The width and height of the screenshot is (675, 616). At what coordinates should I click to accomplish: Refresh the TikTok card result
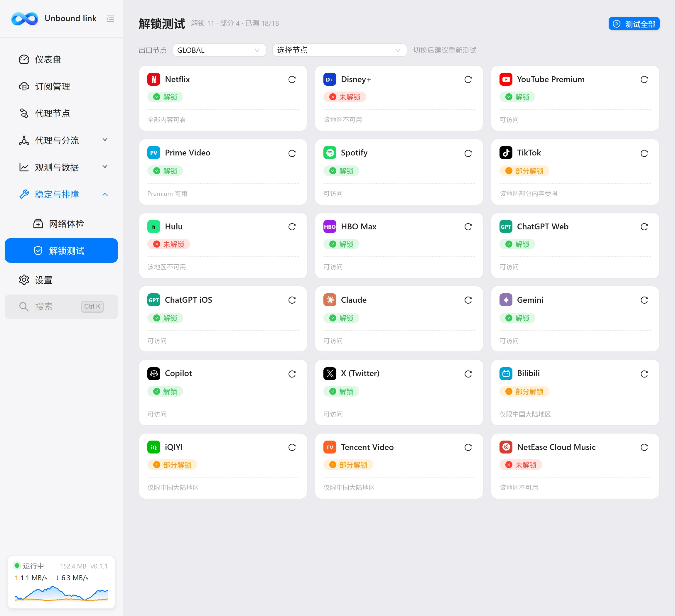tap(644, 153)
